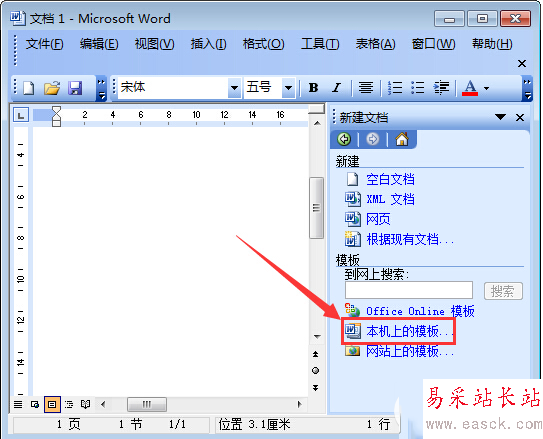Switch to normal view
Screen dimensions: 543x439
[18, 404]
